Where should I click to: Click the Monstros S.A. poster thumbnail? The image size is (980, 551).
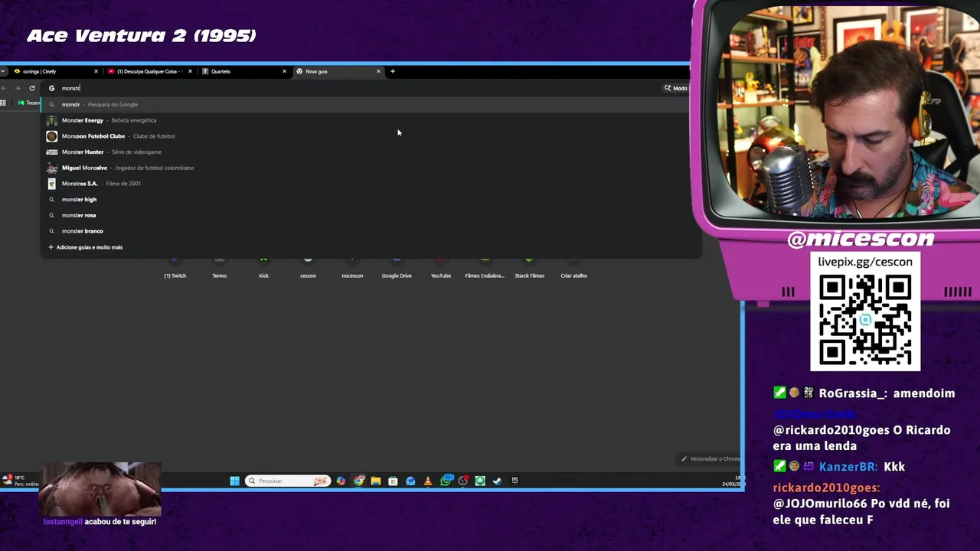51,184
